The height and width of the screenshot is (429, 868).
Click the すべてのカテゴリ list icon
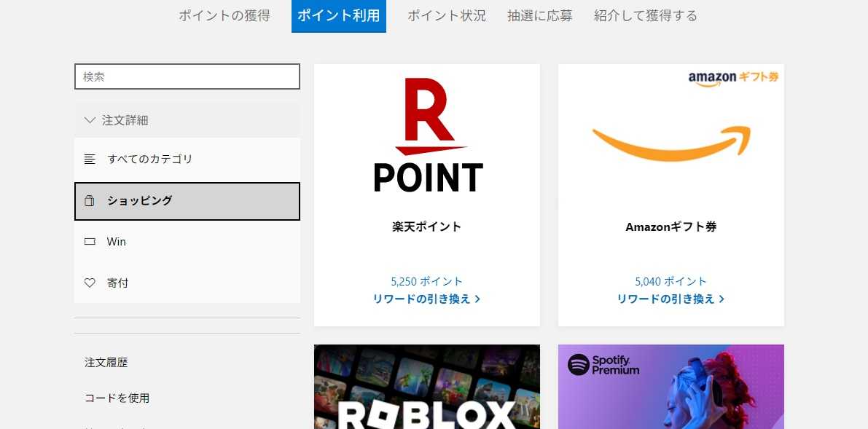click(90, 160)
